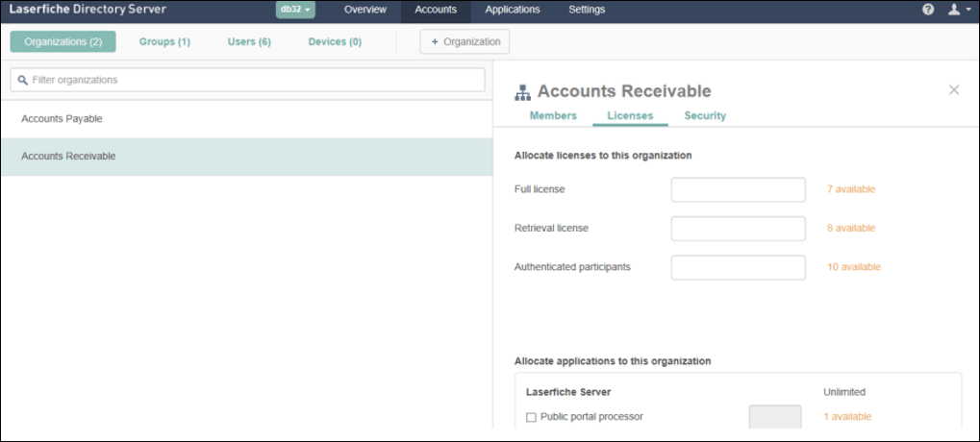
Task: Open the Licenses tab
Action: pyautogui.click(x=630, y=116)
